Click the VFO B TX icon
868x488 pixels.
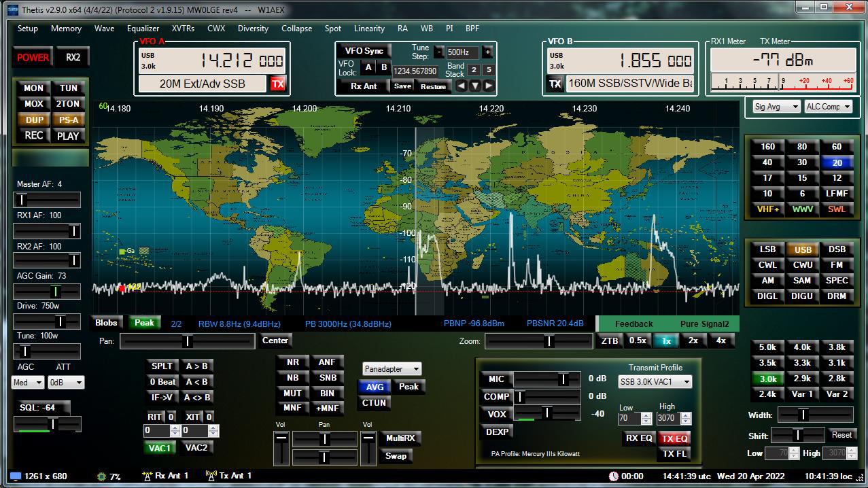point(555,84)
